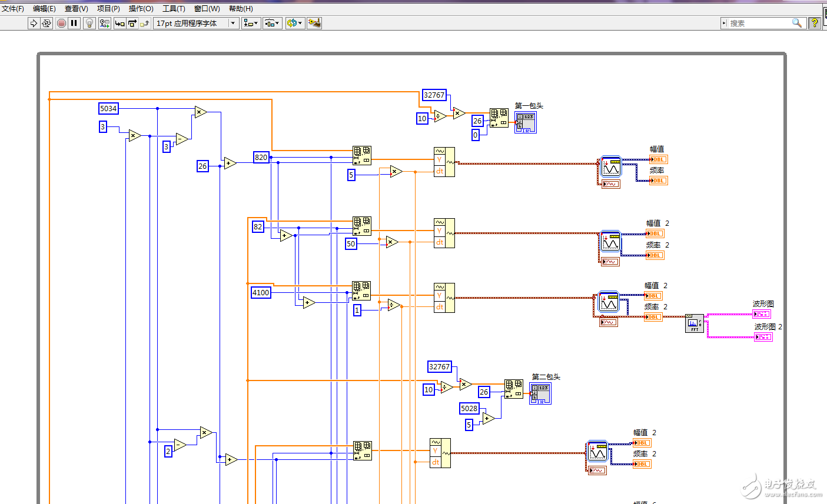Click the Step Into toolbar icon
Image resolution: width=827 pixels, height=504 pixels.
[119, 23]
